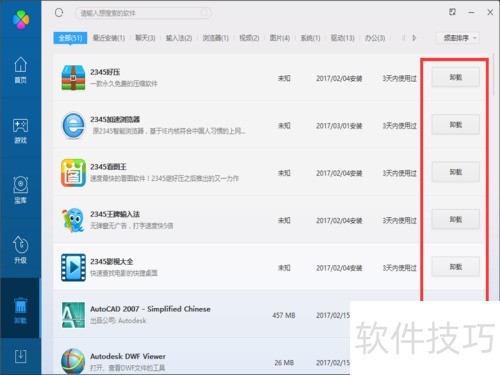Click the skin/menu icon in title bar
This screenshot has width=500, height=375.
tap(452, 12)
